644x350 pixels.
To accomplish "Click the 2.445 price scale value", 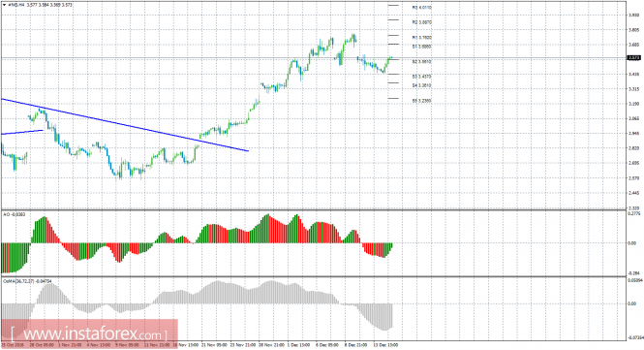I will (x=633, y=193).
